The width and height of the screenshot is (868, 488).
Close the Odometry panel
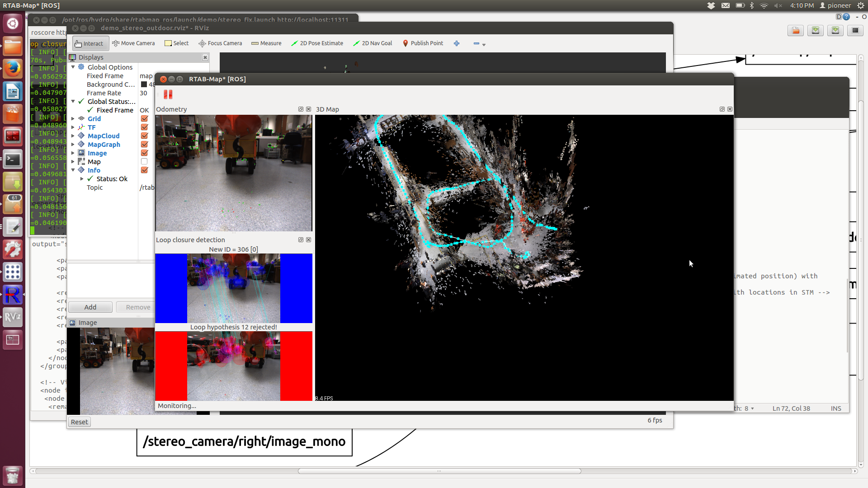point(309,109)
